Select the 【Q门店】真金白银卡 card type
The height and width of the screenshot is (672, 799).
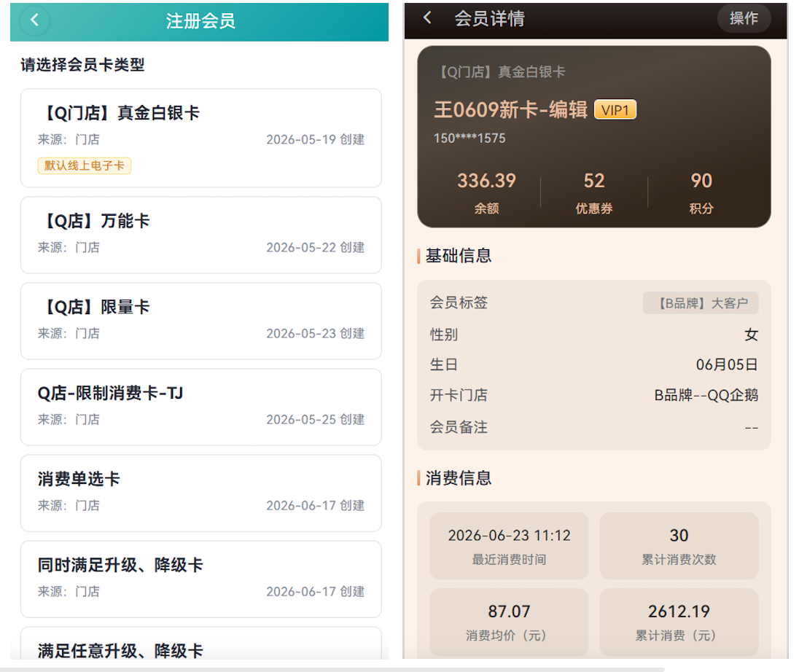200,138
